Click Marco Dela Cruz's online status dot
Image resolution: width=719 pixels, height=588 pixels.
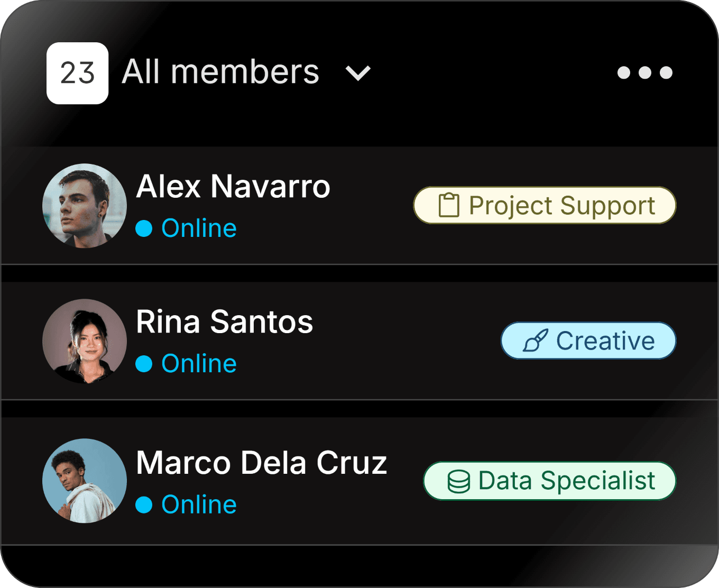[144, 505]
